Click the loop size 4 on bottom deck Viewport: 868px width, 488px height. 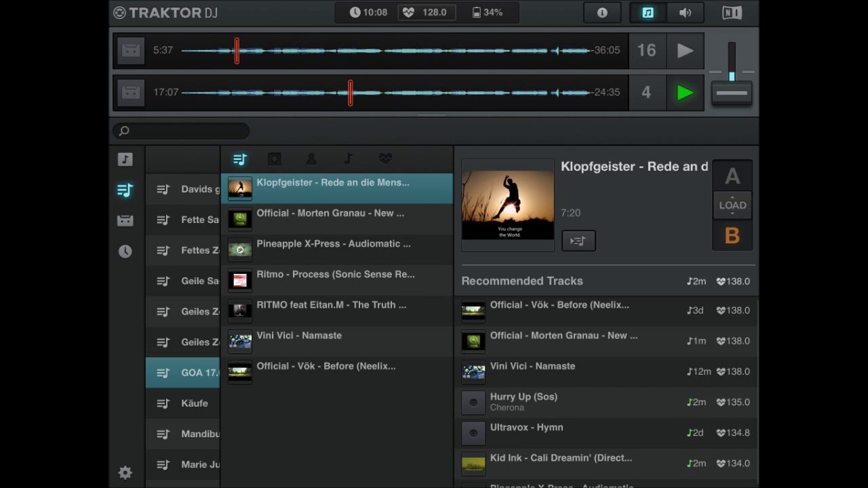[647, 92]
